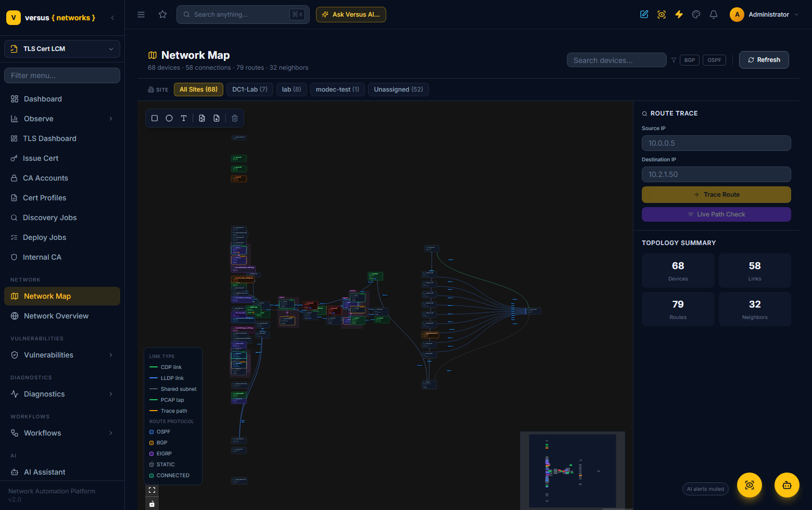
Task: Click the trash delete icon in map toolbar
Action: pos(235,118)
